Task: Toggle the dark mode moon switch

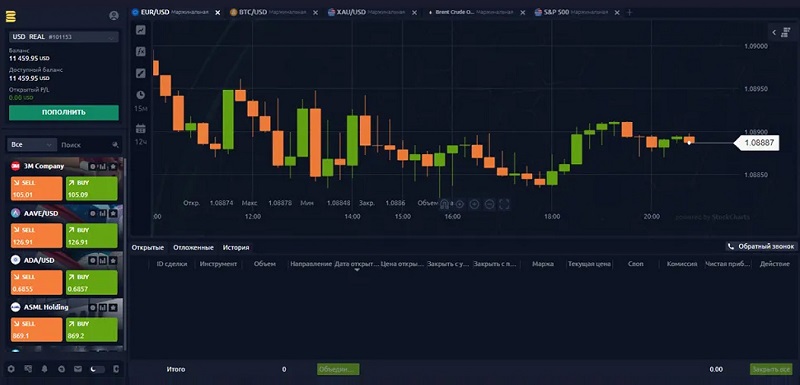Action: click(97, 369)
